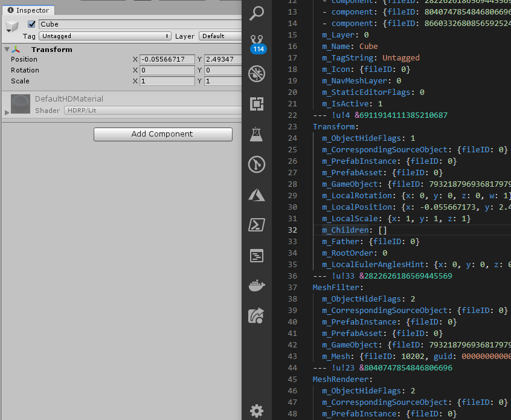Click the Inspector info icon on tab
511x420 pixels.
(10, 10)
